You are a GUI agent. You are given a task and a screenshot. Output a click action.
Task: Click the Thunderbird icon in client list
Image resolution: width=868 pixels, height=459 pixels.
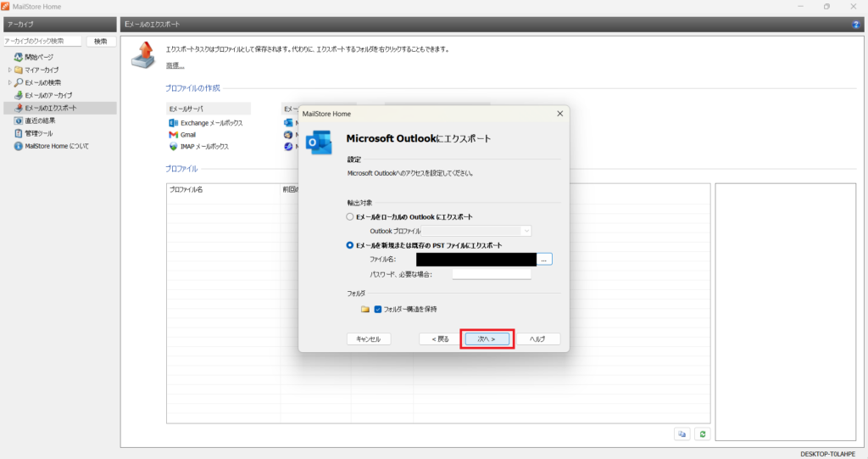tap(288, 135)
